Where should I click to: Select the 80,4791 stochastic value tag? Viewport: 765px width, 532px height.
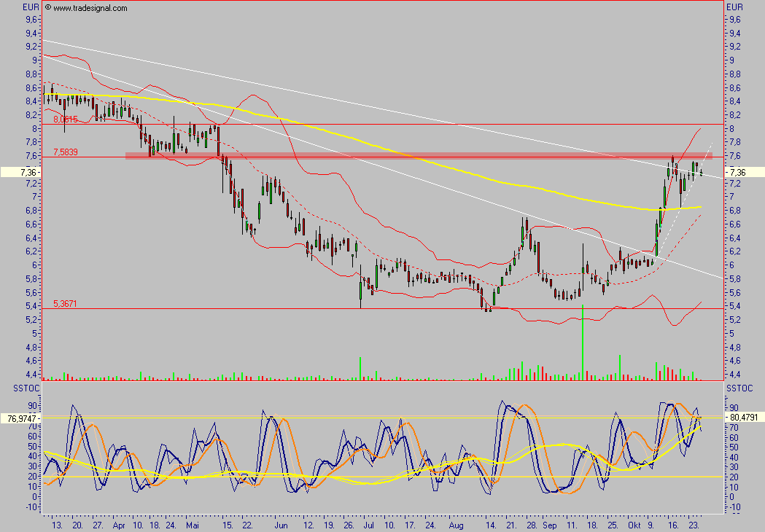(x=745, y=418)
